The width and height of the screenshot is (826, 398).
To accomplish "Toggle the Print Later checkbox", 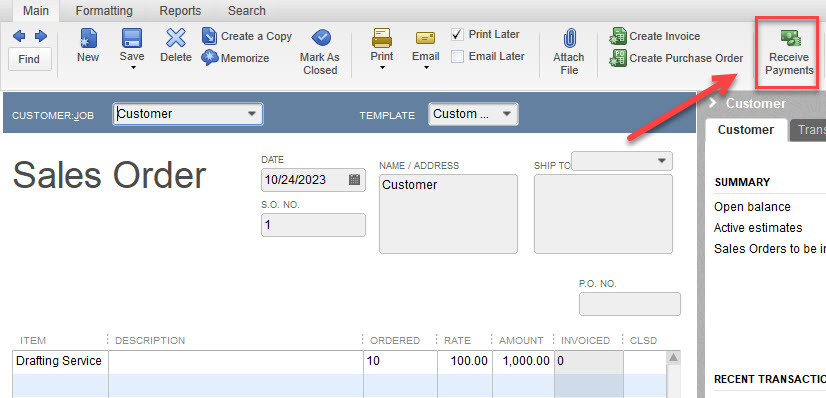I will [x=458, y=35].
